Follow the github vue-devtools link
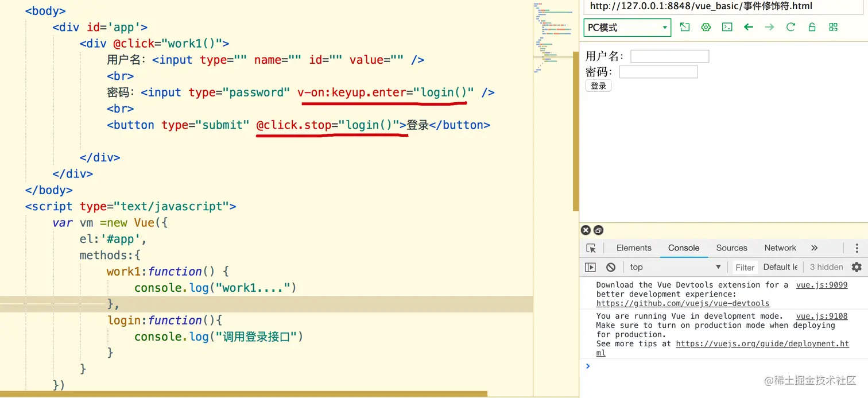Screen dimensions: 868x398 coord(683,303)
